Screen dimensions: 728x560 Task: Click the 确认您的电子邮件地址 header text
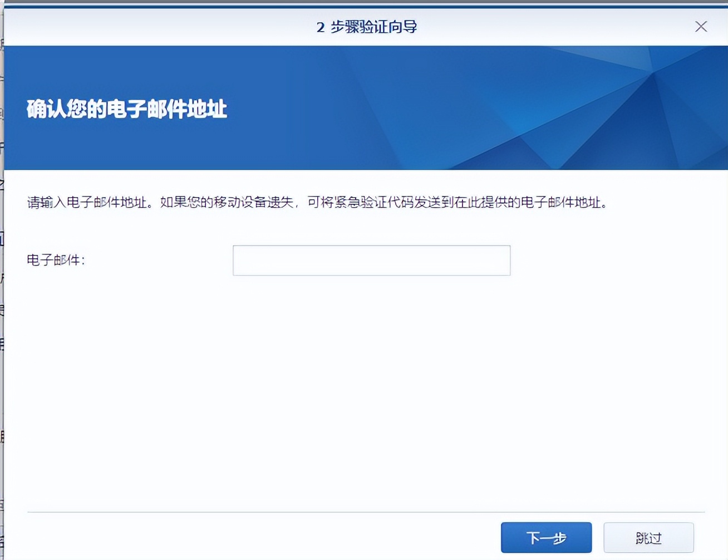128,109
